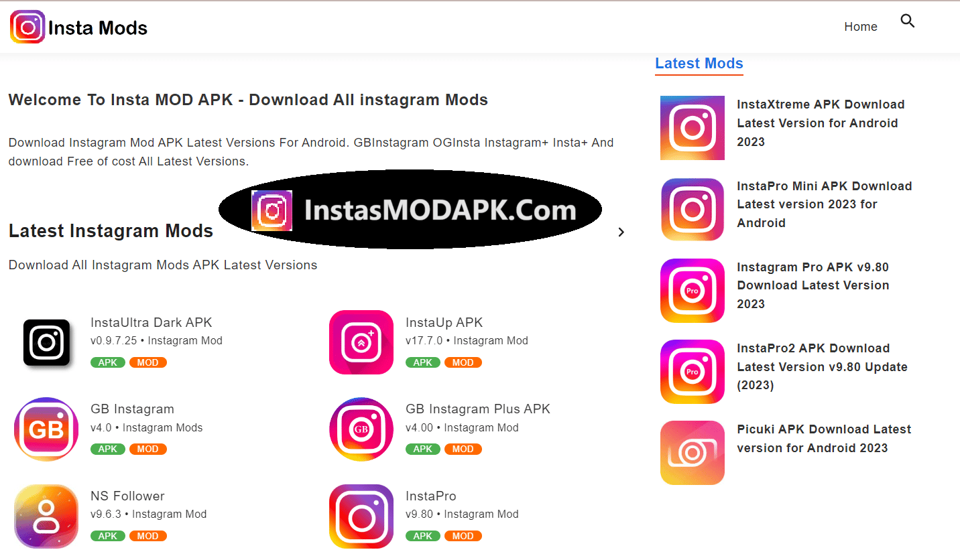Select the InstaUp APK pink icon
The image size is (960, 560).
tap(361, 342)
